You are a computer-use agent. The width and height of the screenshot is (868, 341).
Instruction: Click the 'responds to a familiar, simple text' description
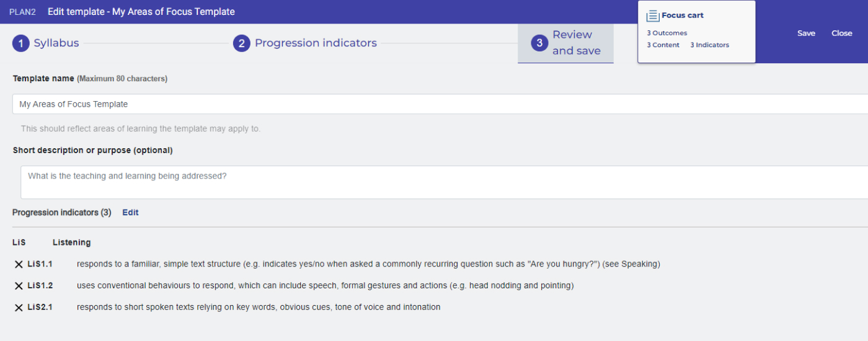click(x=368, y=264)
